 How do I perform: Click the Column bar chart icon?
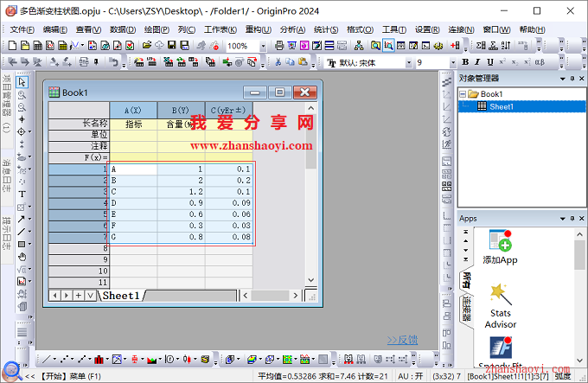click(x=99, y=360)
